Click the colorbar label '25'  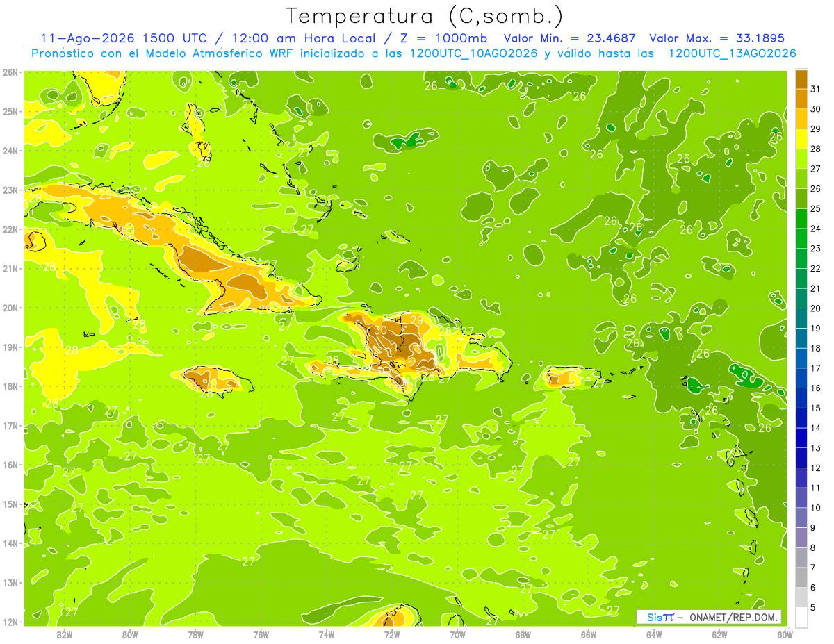click(816, 208)
